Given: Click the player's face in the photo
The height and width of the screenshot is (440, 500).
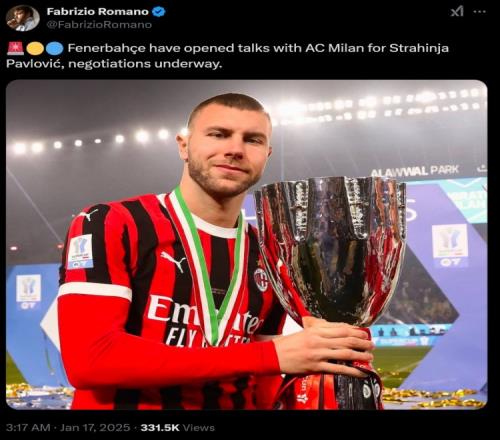Looking at the screenshot, I should 230,152.
